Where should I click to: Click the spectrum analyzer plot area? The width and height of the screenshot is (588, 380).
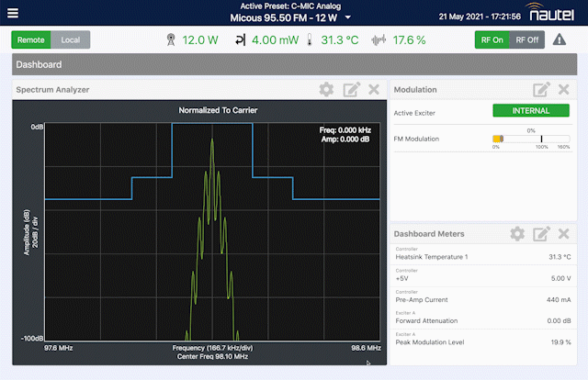[212, 231]
